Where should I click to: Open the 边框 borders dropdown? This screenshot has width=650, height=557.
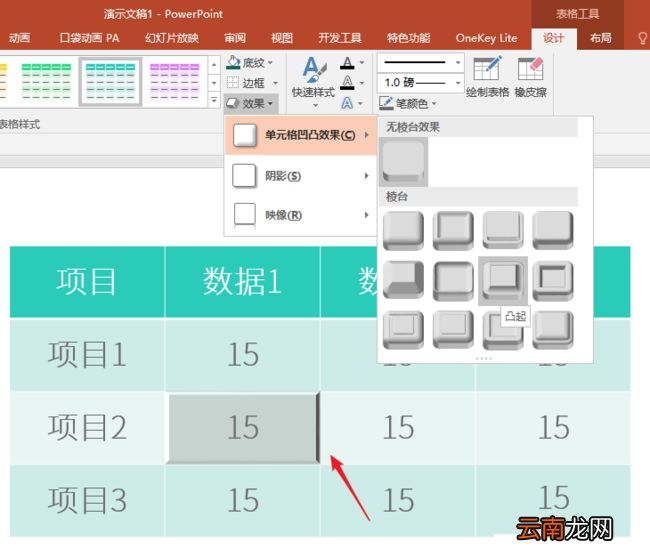click(252, 83)
